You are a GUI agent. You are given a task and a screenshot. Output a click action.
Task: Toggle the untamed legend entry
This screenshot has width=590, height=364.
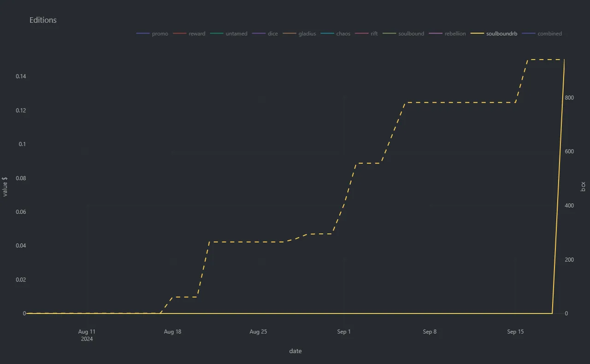tap(229, 34)
